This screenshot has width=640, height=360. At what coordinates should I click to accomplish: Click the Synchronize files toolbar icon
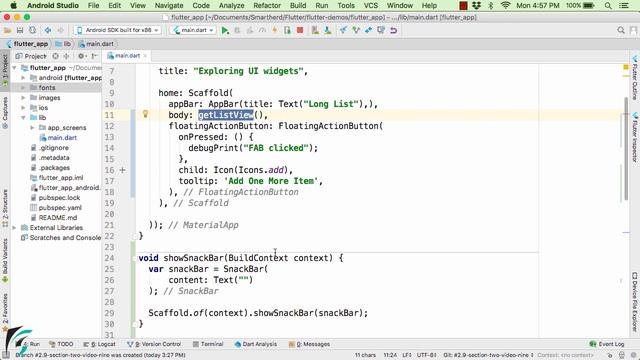pyautogui.click(x=32, y=30)
